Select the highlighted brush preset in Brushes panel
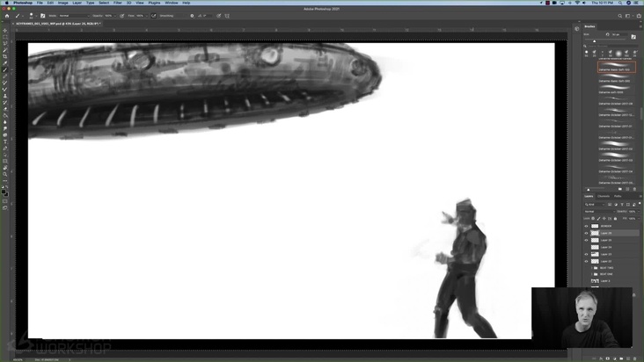644x362 pixels. coord(617,67)
